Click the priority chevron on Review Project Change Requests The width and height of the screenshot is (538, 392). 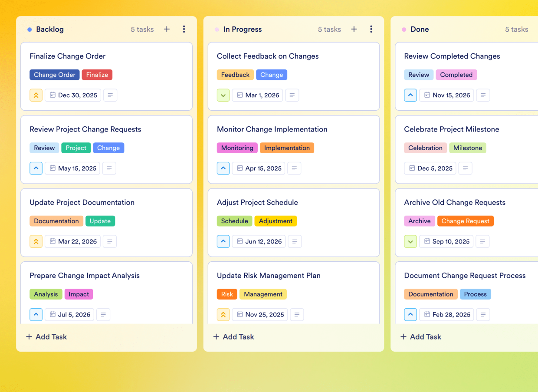click(x=36, y=168)
